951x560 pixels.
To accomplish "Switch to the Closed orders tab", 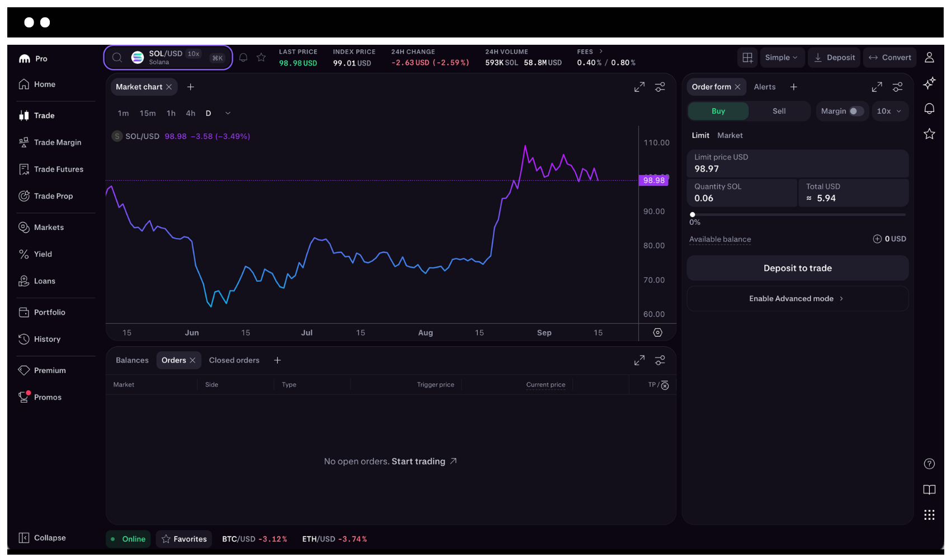I will [234, 360].
